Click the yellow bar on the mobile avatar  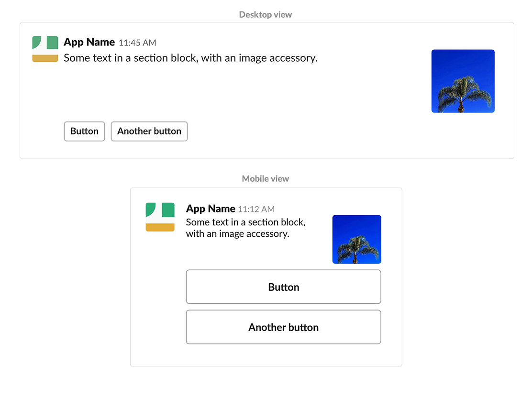tap(160, 227)
